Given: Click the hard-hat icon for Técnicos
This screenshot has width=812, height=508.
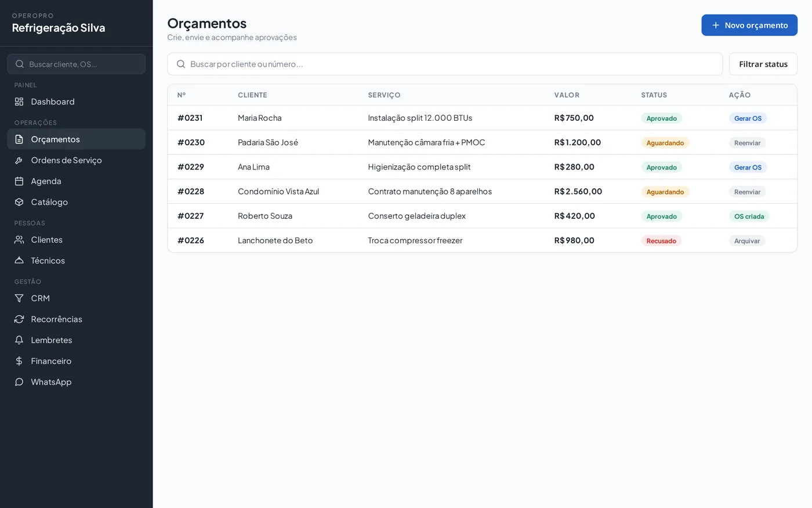Looking at the screenshot, I should coord(19,261).
